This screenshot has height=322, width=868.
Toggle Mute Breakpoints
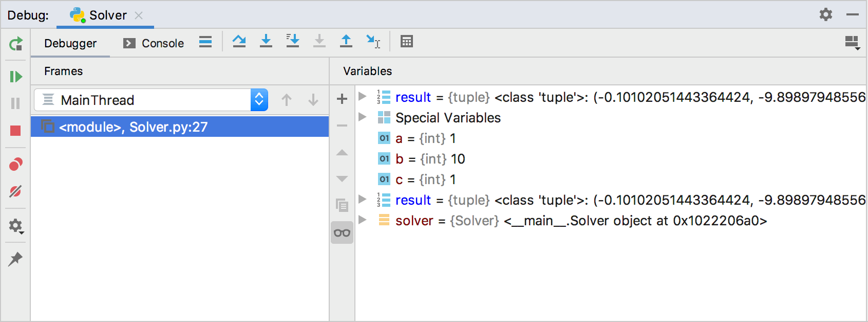pos(15,191)
